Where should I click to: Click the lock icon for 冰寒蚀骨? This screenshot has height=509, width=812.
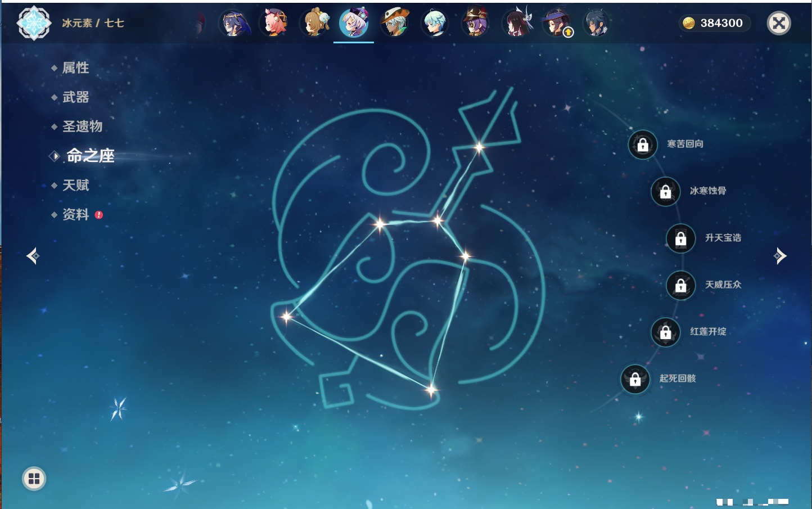[666, 191]
